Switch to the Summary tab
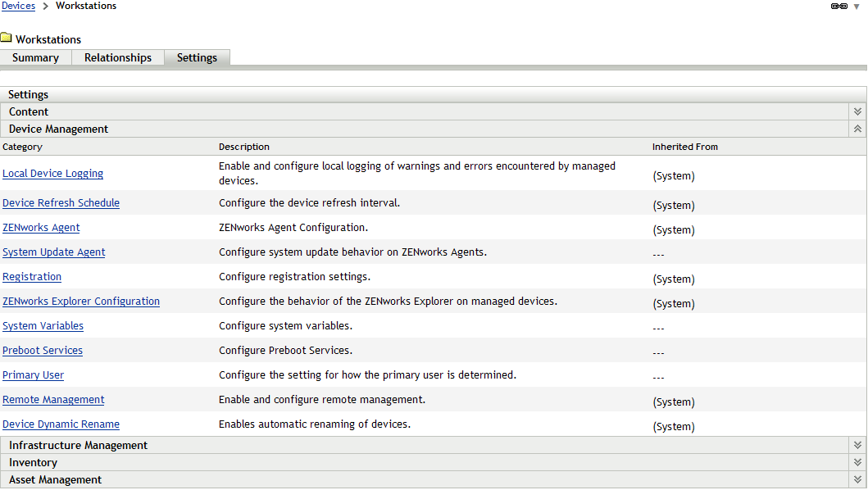868x490 pixels. point(35,57)
